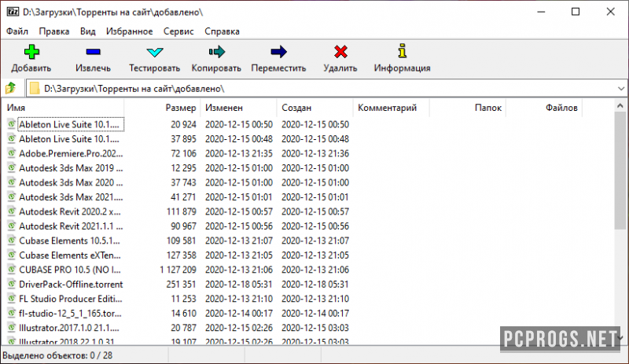Viewport: 629px width, 364px height.
Task: Go up one folder level with the green arrow icon
Action: coord(11,88)
